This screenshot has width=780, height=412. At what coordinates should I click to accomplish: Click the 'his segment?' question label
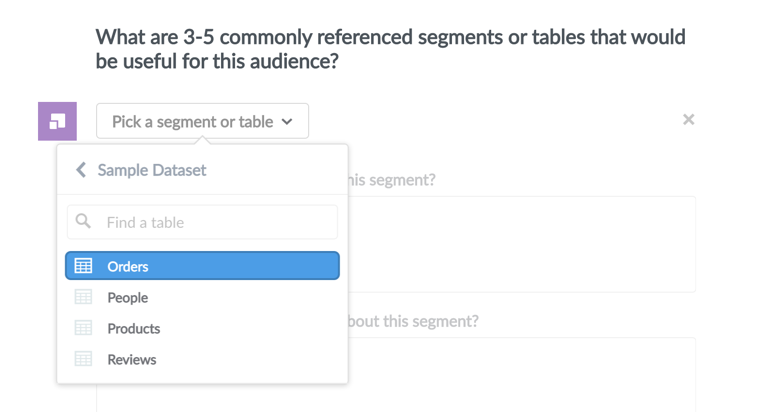click(x=391, y=180)
